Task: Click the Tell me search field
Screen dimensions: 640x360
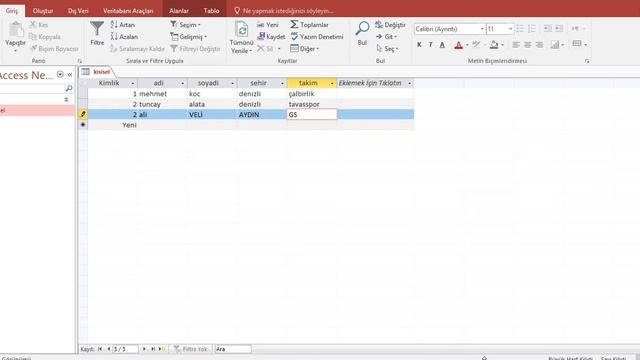Action: (x=284, y=11)
